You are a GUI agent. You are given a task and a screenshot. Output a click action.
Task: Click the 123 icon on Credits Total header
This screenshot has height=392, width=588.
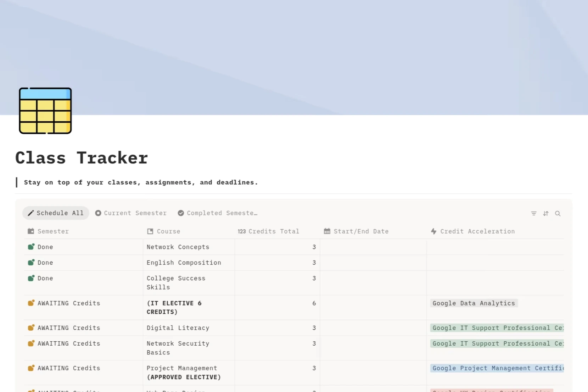coord(241,231)
